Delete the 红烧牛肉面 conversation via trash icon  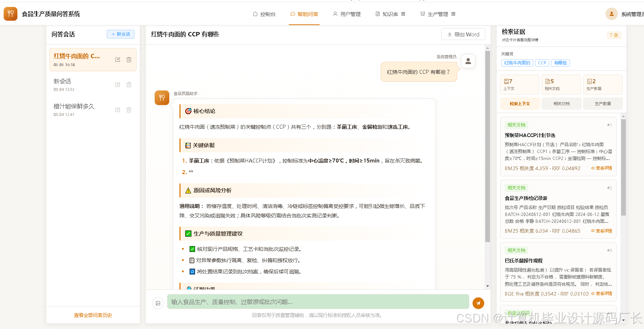129,60
